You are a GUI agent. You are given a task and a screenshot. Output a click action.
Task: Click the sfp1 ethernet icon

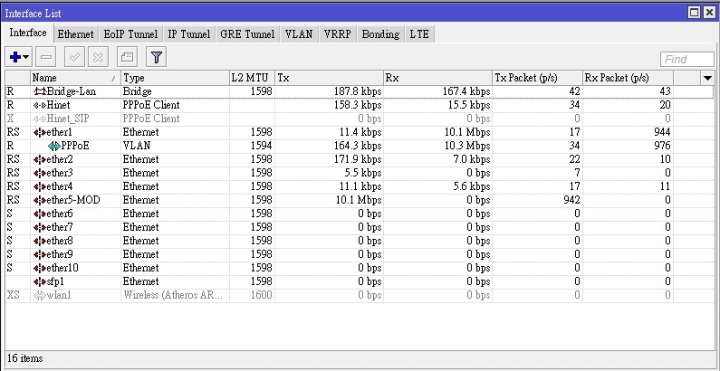point(40,281)
